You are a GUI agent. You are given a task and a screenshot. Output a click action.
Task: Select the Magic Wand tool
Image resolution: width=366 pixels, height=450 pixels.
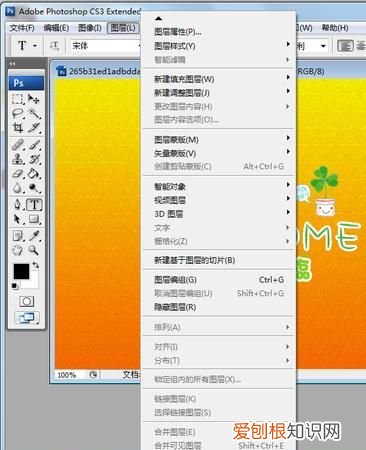tap(34, 113)
